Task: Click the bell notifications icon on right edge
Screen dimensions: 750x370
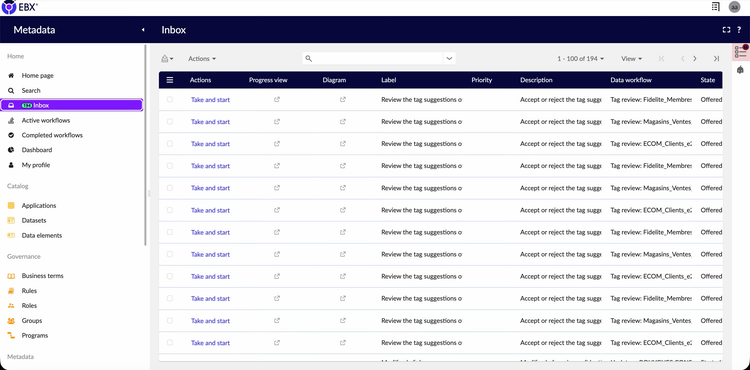Action: tap(740, 70)
